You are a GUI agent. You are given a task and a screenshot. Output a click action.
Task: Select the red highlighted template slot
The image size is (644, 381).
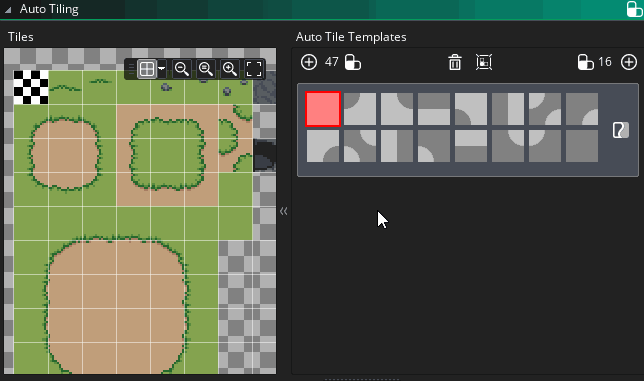pyautogui.click(x=323, y=109)
